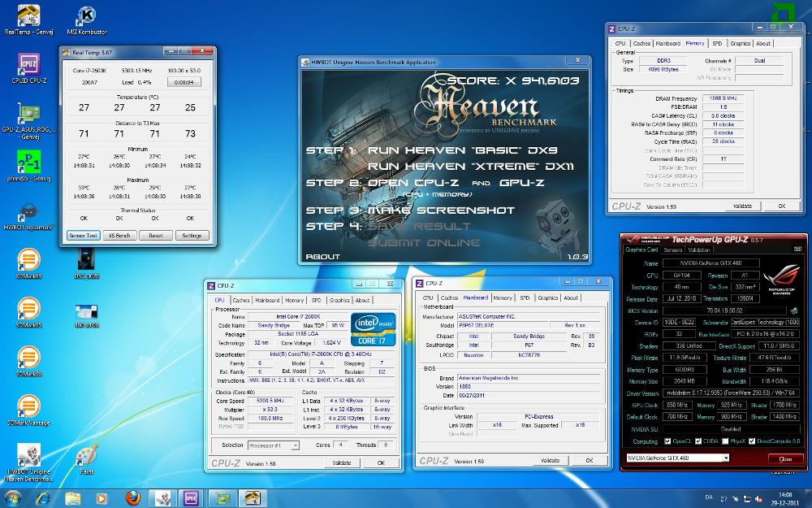Switch to the Validation tab in GPU-Z
This screenshot has height=508, width=812.
pos(699,250)
